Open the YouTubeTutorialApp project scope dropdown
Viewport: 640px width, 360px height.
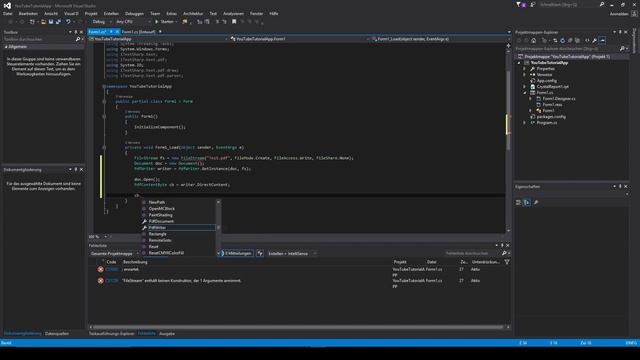[158, 39]
